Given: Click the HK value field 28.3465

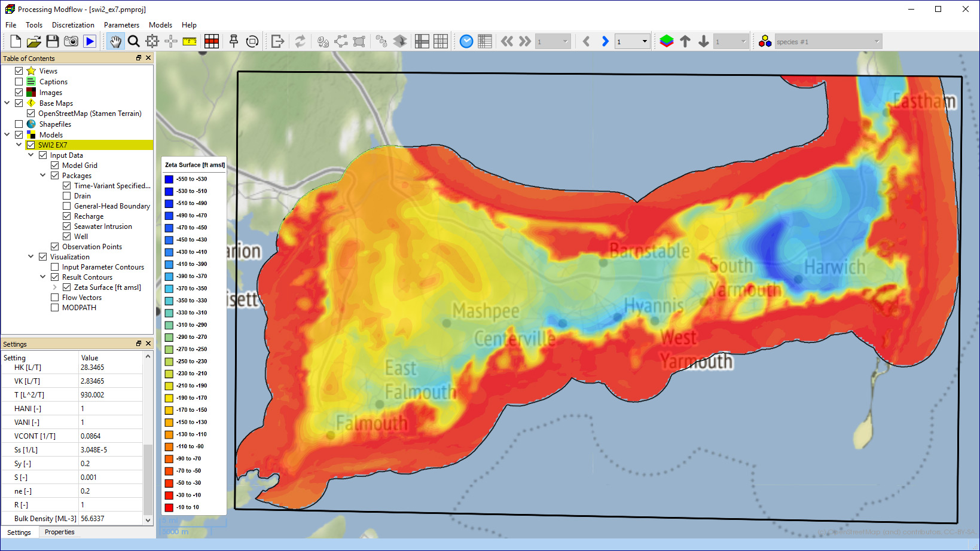Looking at the screenshot, I should point(111,368).
